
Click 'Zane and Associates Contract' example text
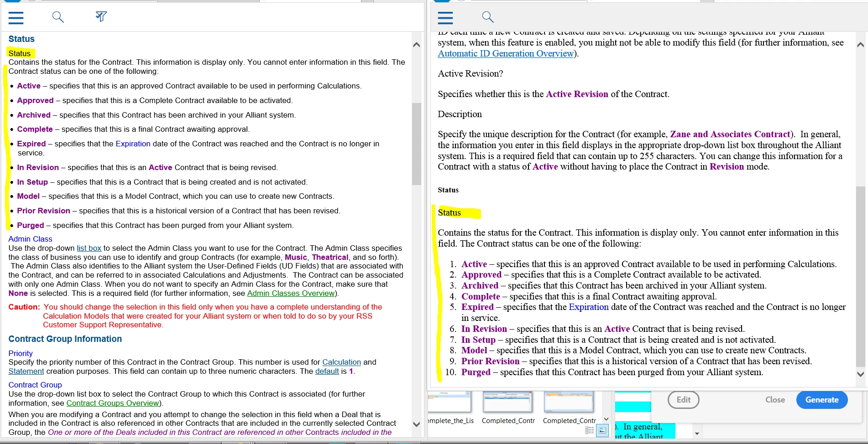(x=730, y=134)
